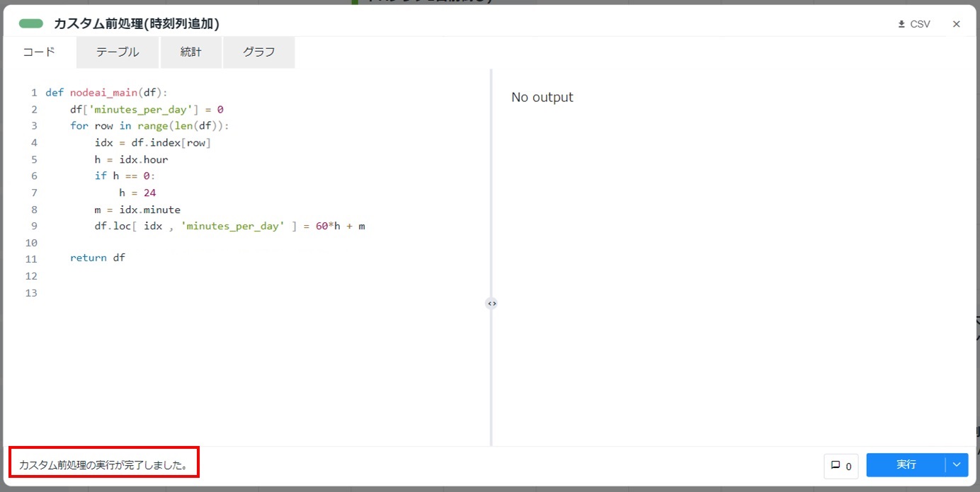Click line number 12 in gutter
Image resolution: width=980 pixels, height=492 pixels.
[x=30, y=276]
